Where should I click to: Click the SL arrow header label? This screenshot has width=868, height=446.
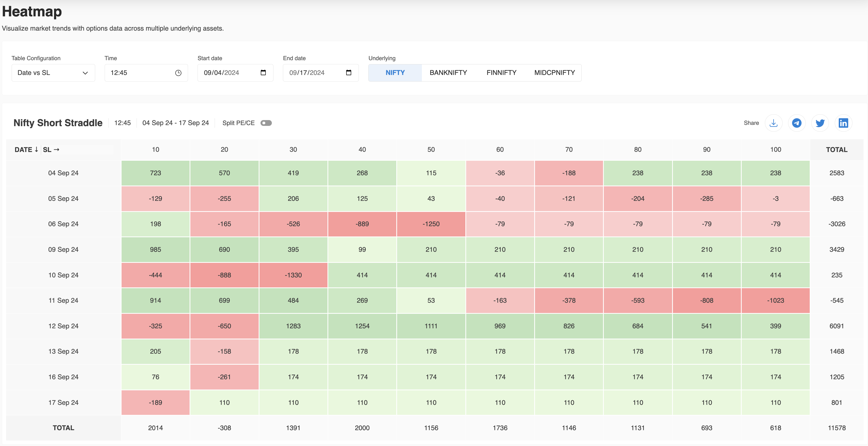coord(51,149)
